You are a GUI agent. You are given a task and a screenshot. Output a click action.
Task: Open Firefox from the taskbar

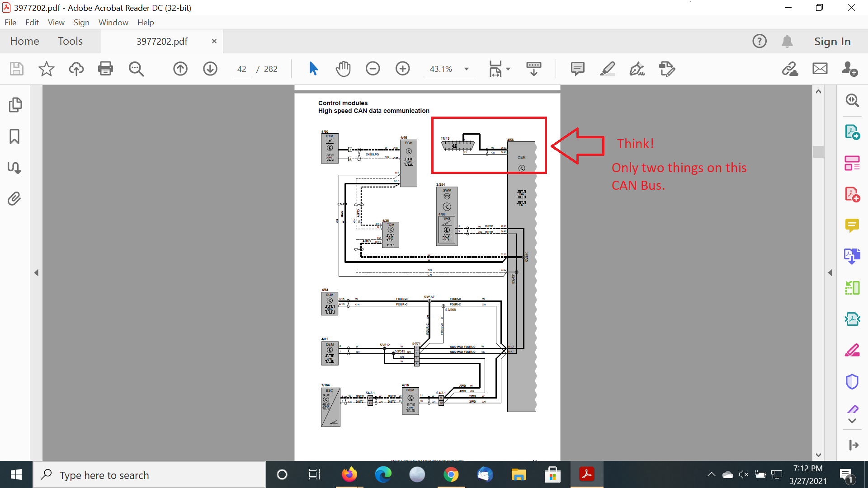click(x=349, y=475)
